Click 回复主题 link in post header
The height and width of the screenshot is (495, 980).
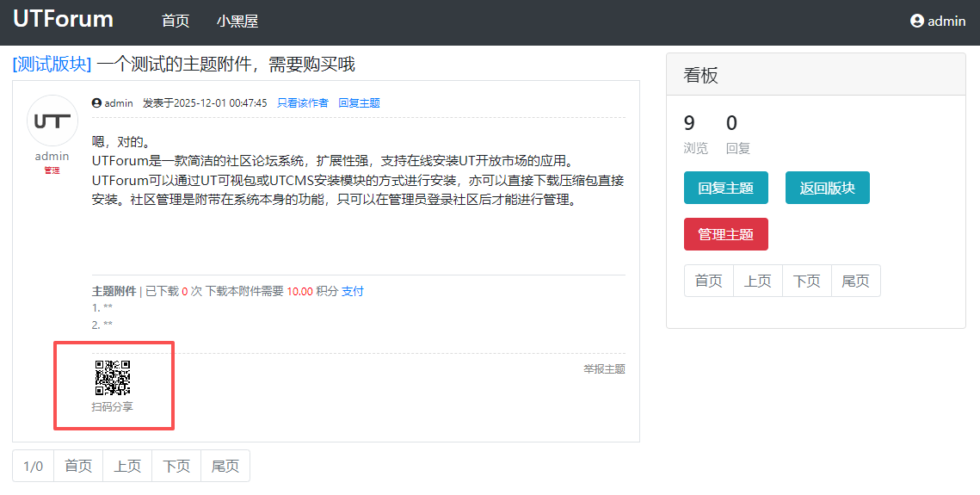tap(359, 103)
